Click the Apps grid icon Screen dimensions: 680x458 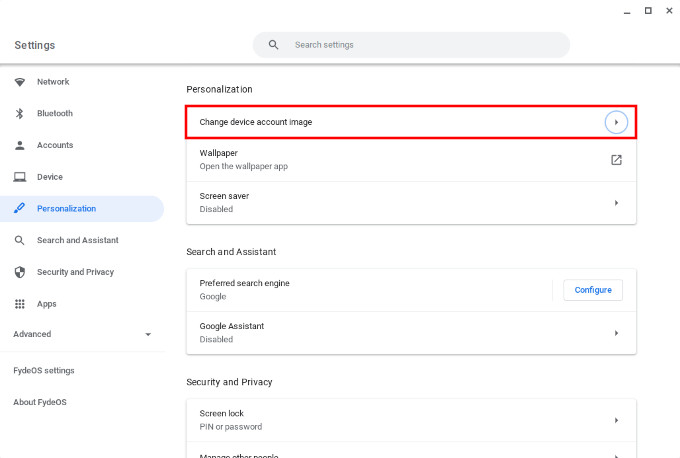(x=20, y=304)
